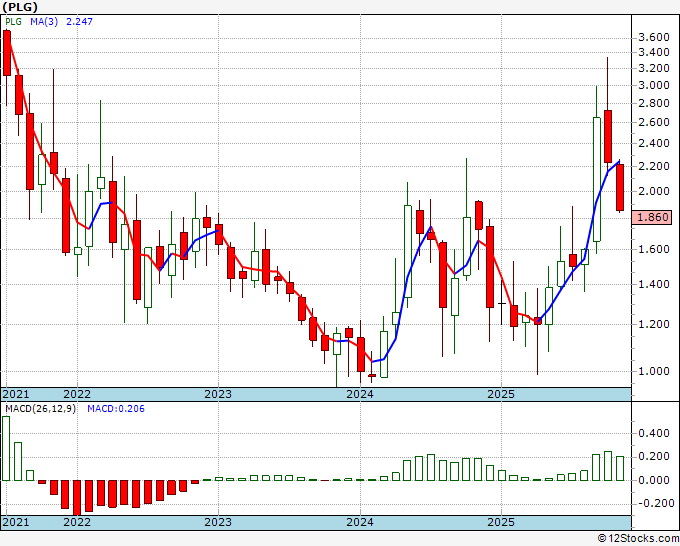Click 2023 on the price chart time axis
The image size is (680, 546).
218,394
